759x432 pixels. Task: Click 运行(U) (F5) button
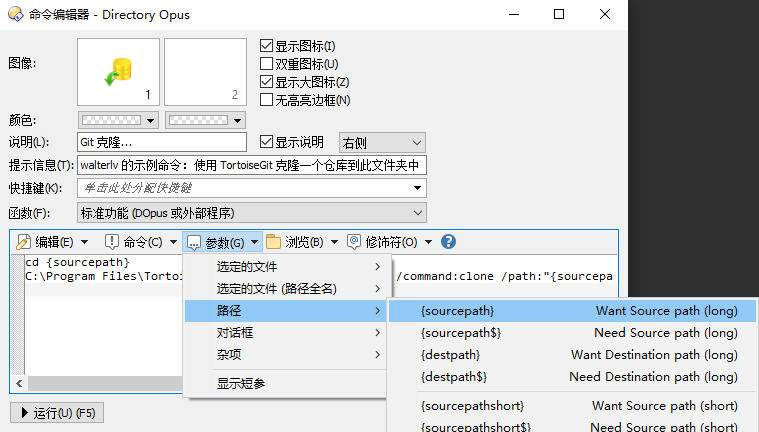[x=57, y=413]
